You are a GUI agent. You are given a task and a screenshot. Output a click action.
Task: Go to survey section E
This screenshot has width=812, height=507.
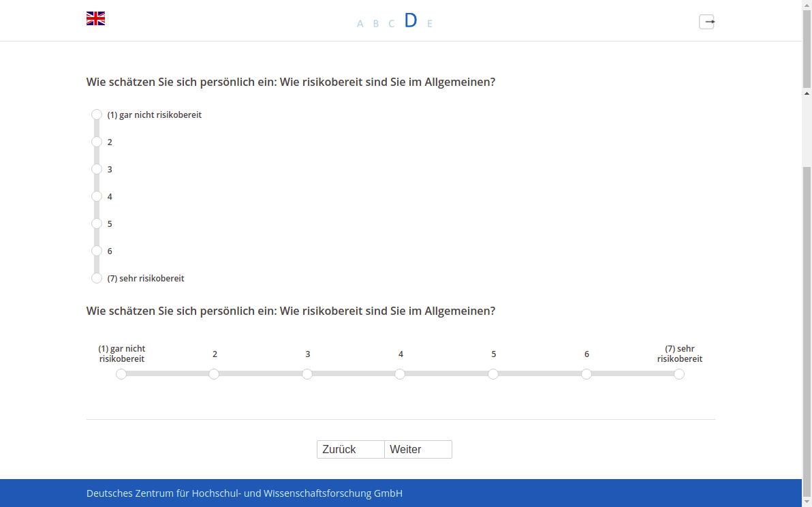point(429,24)
